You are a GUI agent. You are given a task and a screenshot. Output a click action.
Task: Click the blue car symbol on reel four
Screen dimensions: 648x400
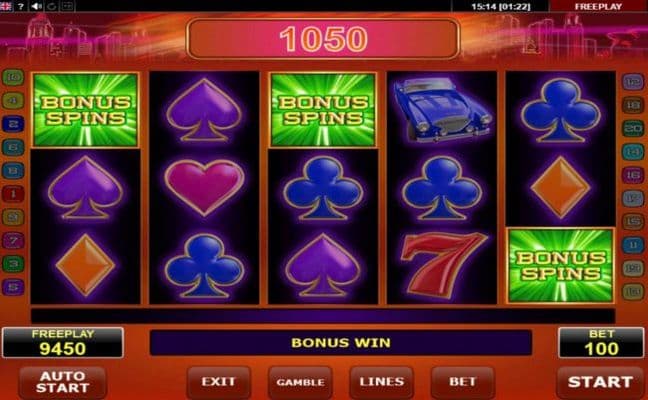[x=442, y=110]
